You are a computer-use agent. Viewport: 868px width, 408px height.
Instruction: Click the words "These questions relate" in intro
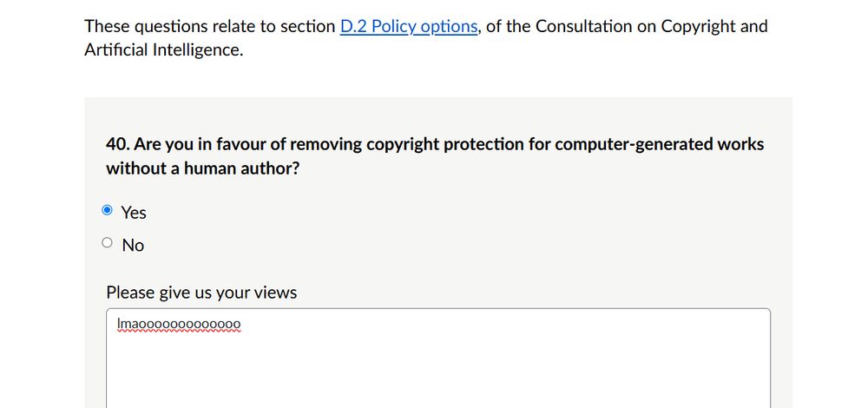pyautogui.click(x=169, y=26)
